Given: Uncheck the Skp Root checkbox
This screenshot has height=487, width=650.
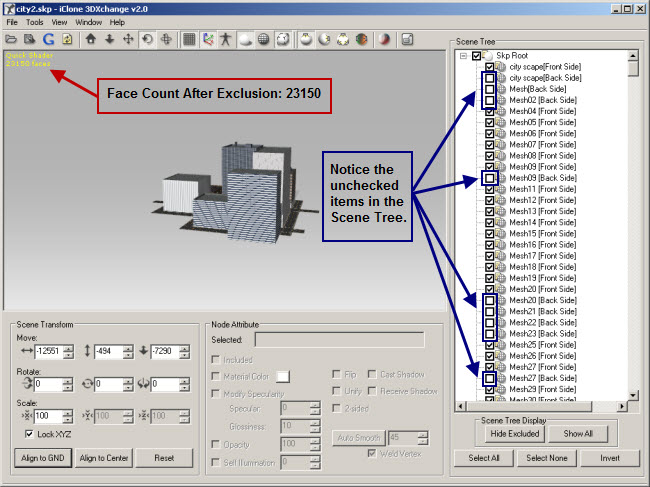Looking at the screenshot, I should (476, 56).
